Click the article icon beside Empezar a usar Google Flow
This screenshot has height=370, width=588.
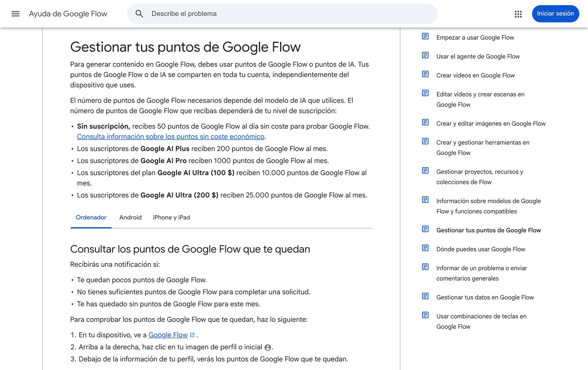tap(425, 36)
